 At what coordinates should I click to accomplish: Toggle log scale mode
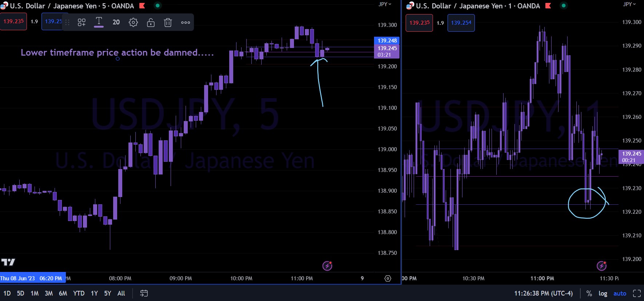[603, 293]
